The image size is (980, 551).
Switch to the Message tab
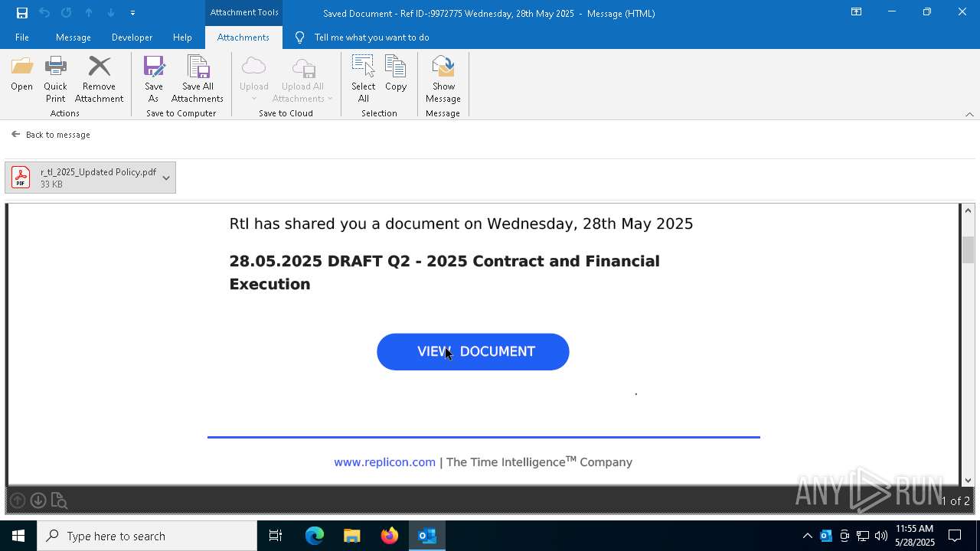point(73,37)
